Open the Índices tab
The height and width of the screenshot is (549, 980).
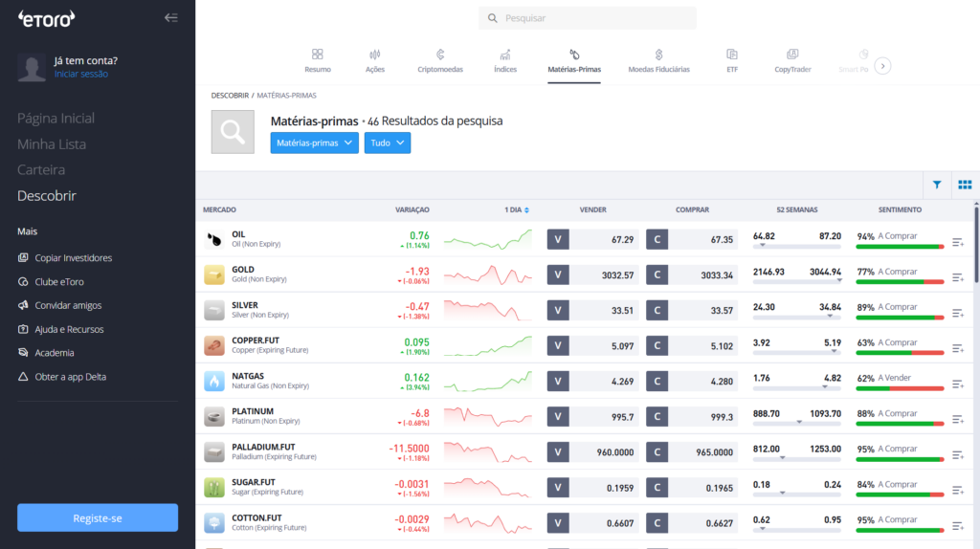point(505,61)
